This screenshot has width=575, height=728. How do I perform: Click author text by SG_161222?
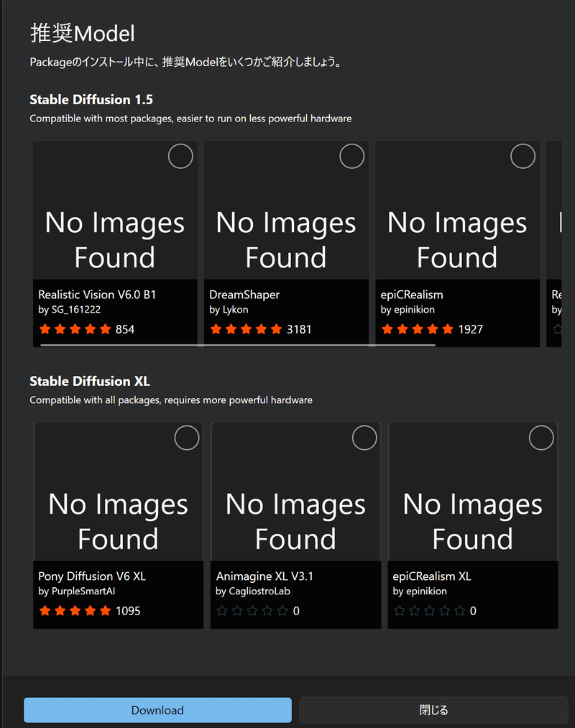69,310
